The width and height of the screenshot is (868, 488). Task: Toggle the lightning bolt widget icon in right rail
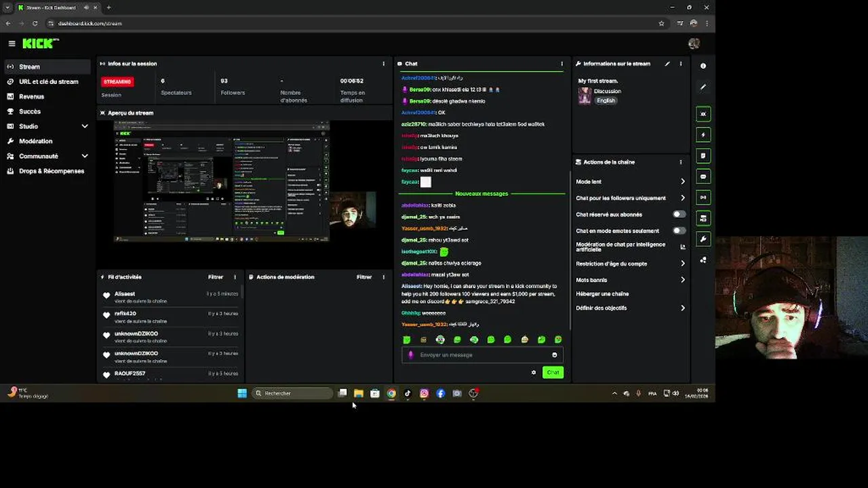tap(703, 135)
